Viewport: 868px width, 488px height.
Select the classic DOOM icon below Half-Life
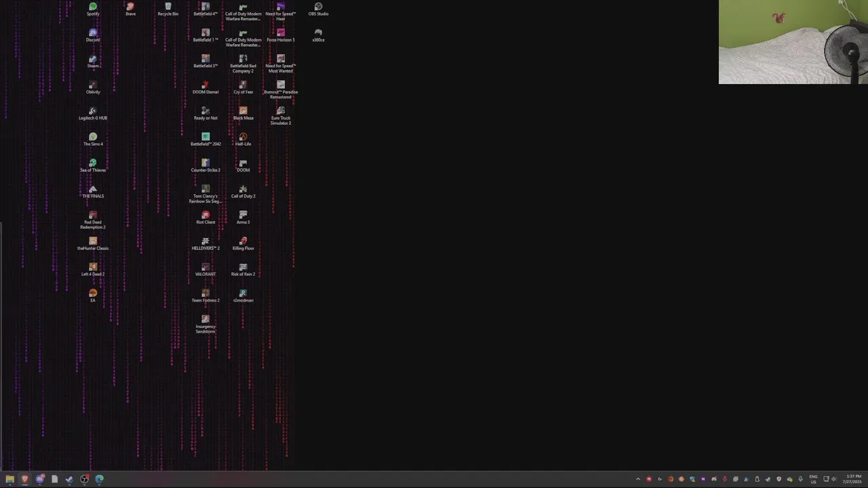[x=243, y=165]
